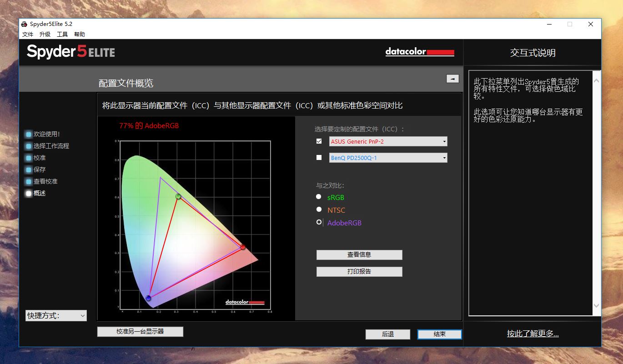Uncheck the ASUS Generic PnP-2 profile
Viewport: 623px width, 364px height.
tap(319, 141)
